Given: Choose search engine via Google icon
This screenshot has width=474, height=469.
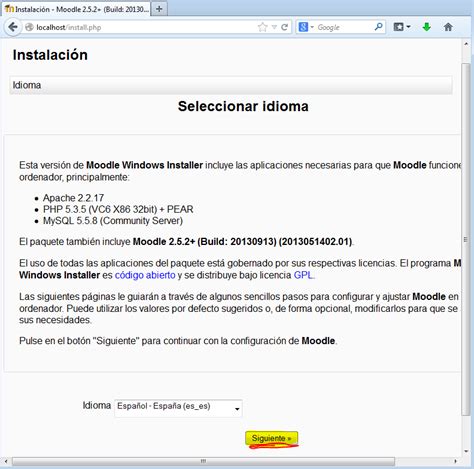Looking at the screenshot, I should click(303, 27).
